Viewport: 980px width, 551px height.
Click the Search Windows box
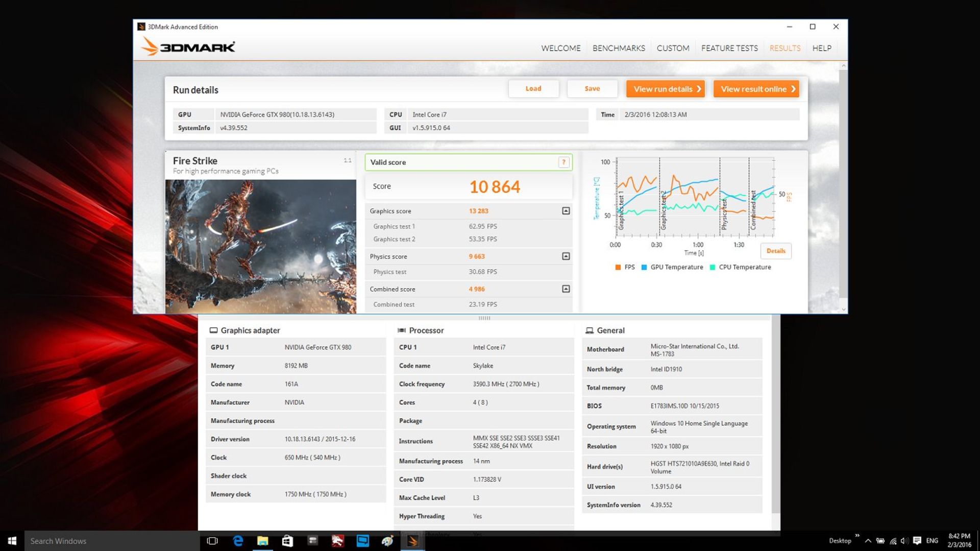point(112,541)
